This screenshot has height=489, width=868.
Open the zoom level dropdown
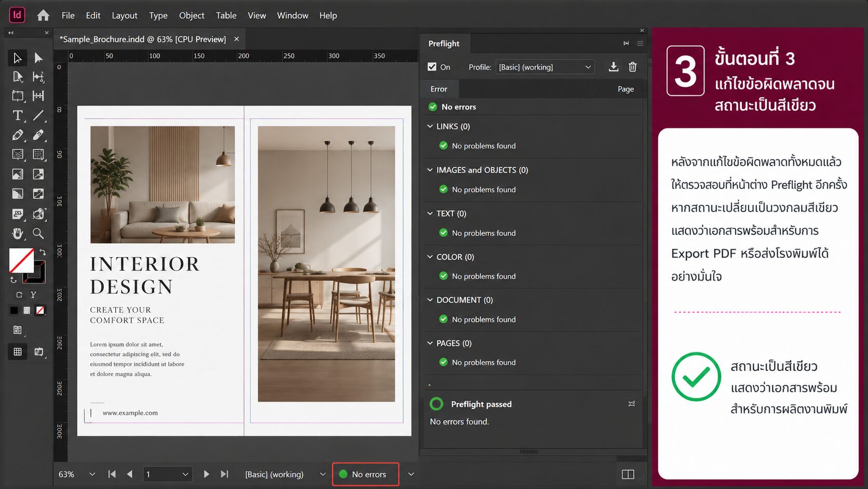tap(92, 474)
